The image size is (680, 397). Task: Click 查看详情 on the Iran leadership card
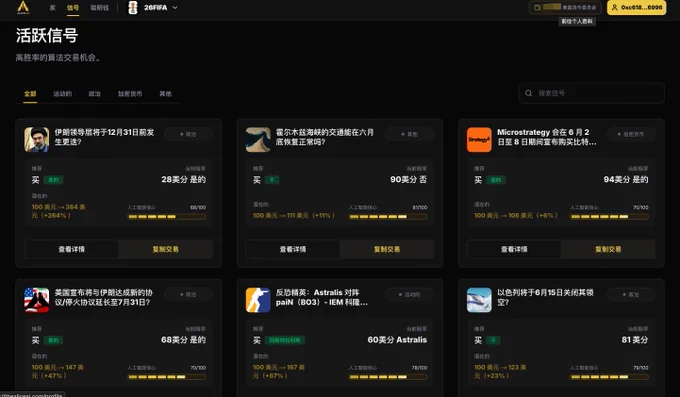(x=72, y=249)
